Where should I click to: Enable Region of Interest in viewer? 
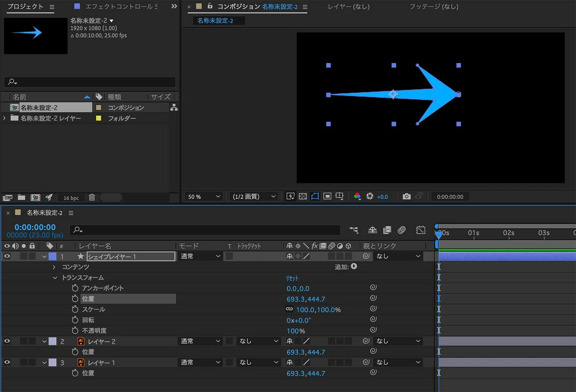coord(327,196)
